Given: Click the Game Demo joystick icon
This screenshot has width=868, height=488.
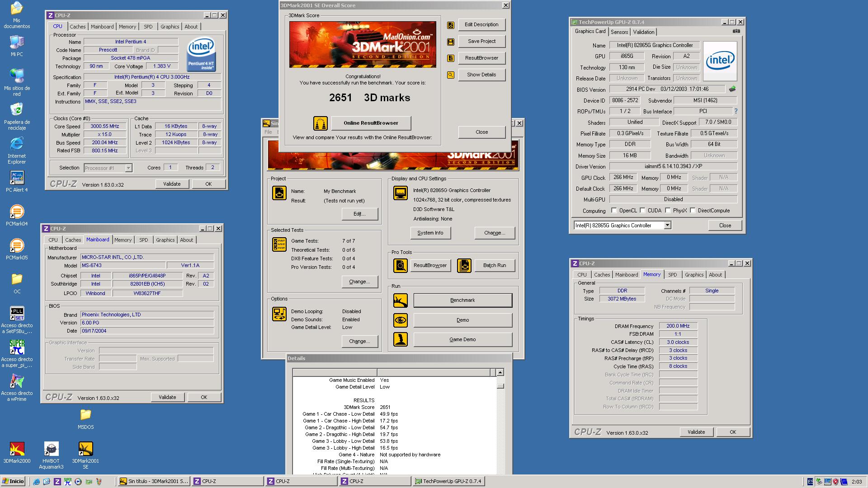Looking at the screenshot, I should 401,340.
